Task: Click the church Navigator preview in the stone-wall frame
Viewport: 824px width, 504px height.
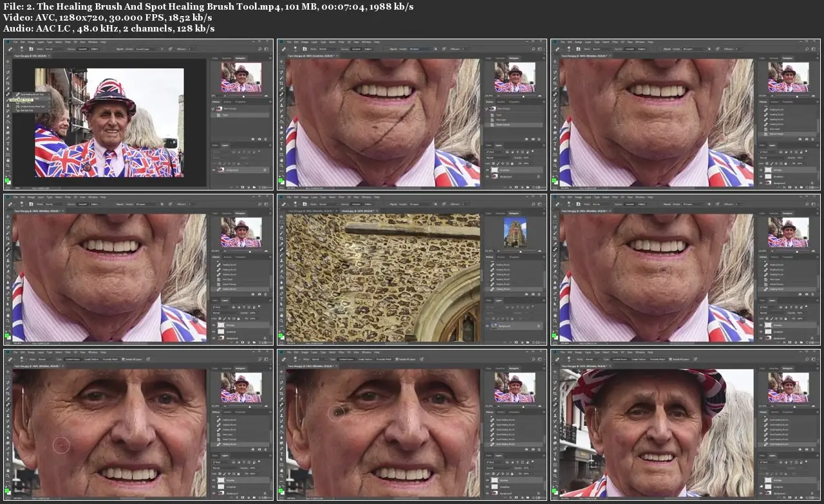Action: [x=515, y=232]
